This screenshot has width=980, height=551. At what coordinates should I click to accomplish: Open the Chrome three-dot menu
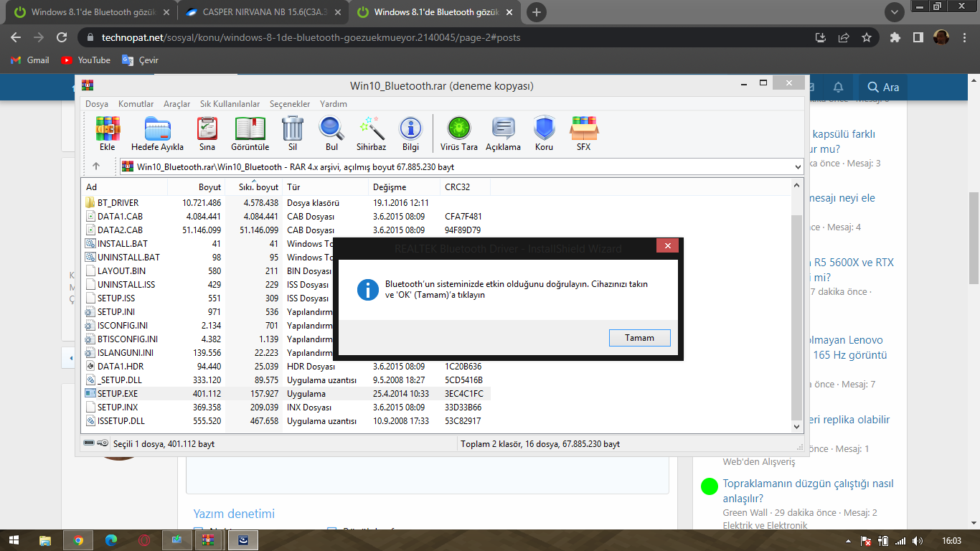[965, 37]
